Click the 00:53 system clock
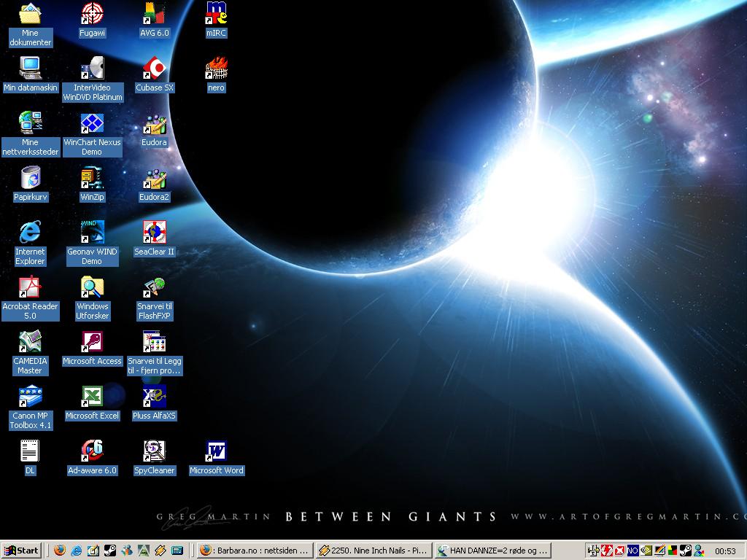This screenshot has height=560, width=747. pyautogui.click(x=725, y=551)
